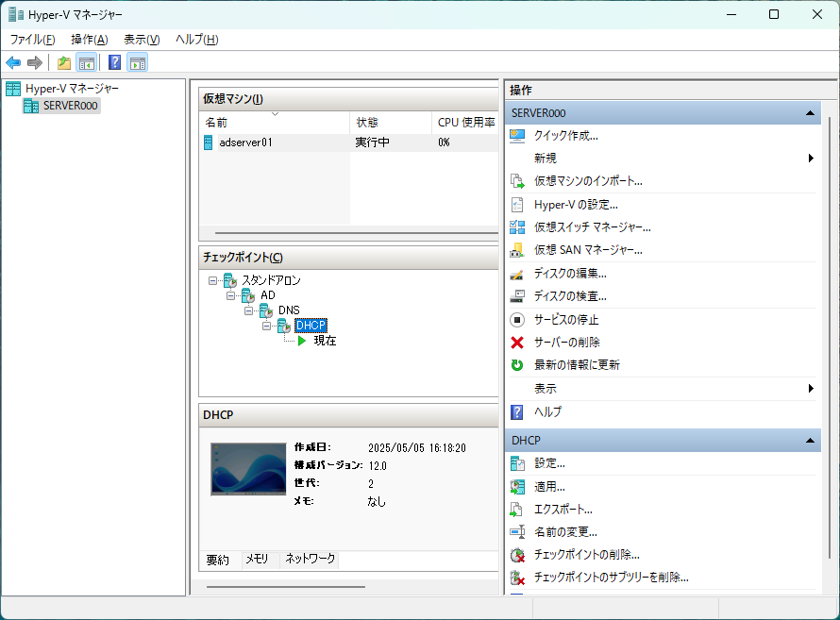Click the adserver01 virtual machine icon
The image size is (840, 620).
coord(209,142)
